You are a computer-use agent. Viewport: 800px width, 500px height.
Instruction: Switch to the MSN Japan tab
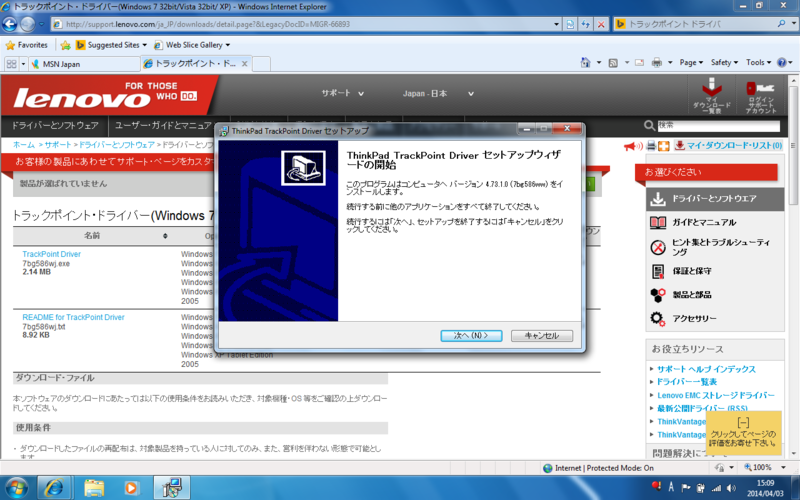pos(84,64)
